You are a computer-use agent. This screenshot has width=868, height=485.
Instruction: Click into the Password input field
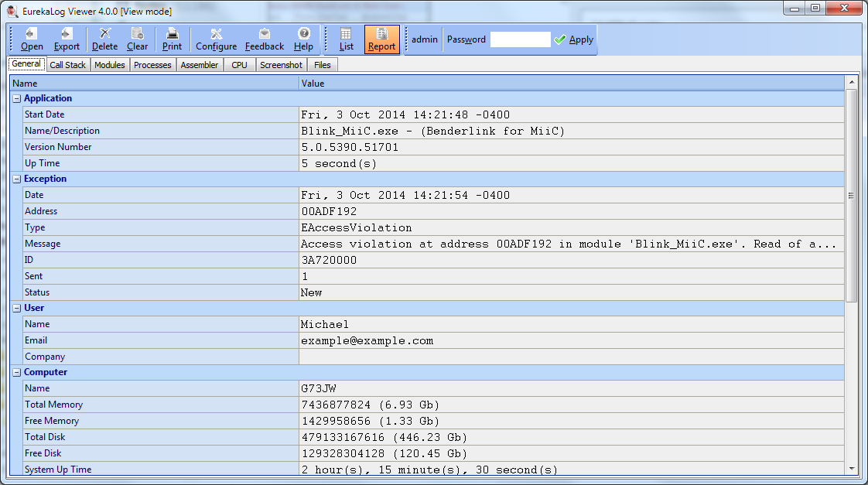(520, 39)
